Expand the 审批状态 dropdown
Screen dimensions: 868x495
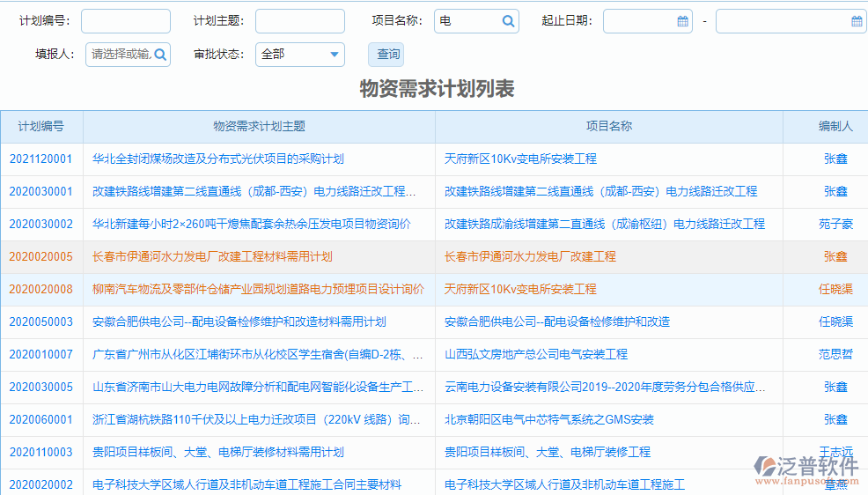(x=334, y=55)
